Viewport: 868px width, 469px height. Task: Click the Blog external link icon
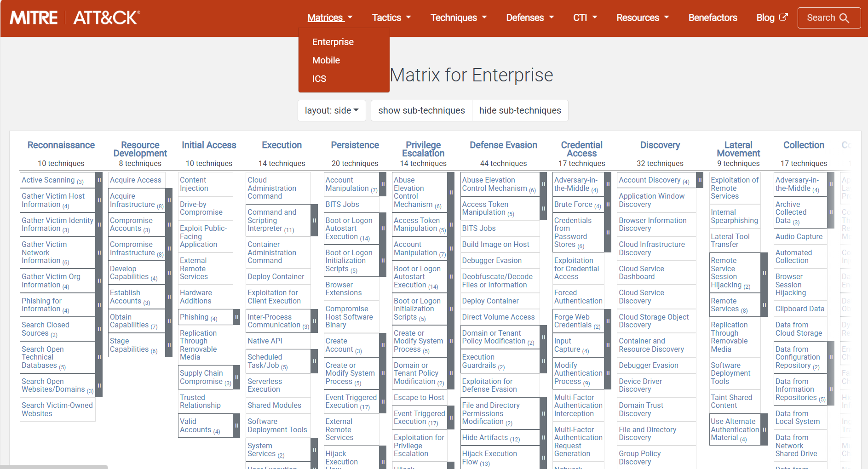pos(783,17)
